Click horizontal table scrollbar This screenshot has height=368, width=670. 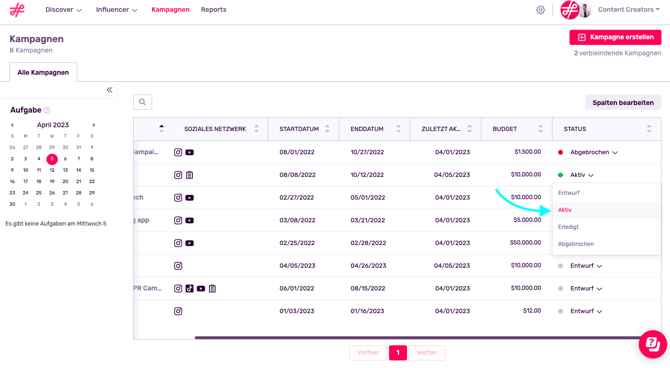[417, 338]
